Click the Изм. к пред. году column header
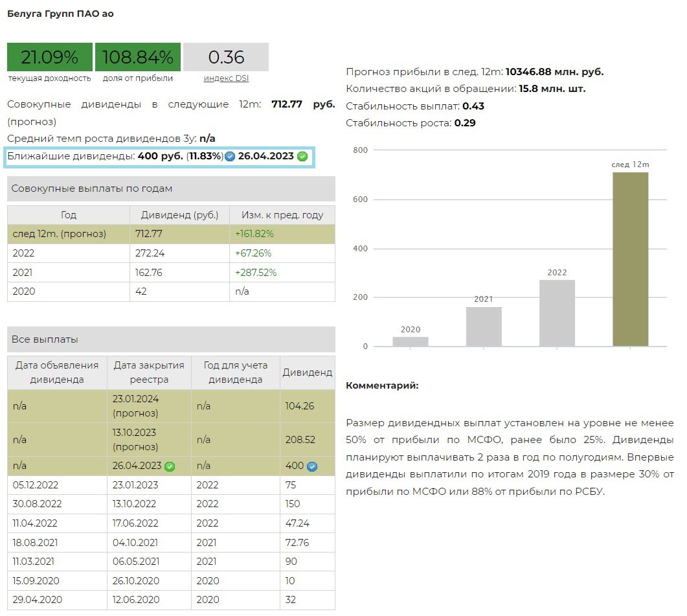The height and width of the screenshot is (616, 687). (282, 215)
